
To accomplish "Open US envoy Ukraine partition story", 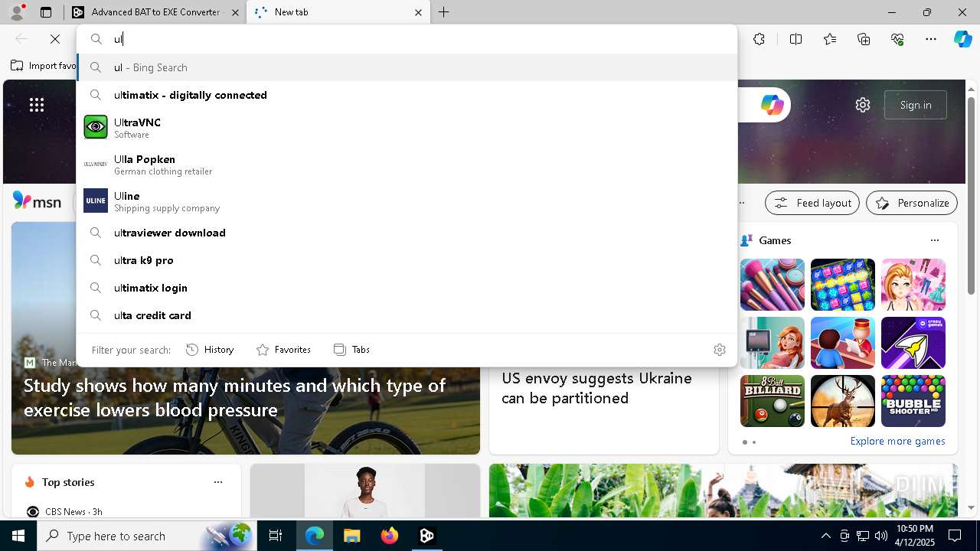I will (x=596, y=388).
